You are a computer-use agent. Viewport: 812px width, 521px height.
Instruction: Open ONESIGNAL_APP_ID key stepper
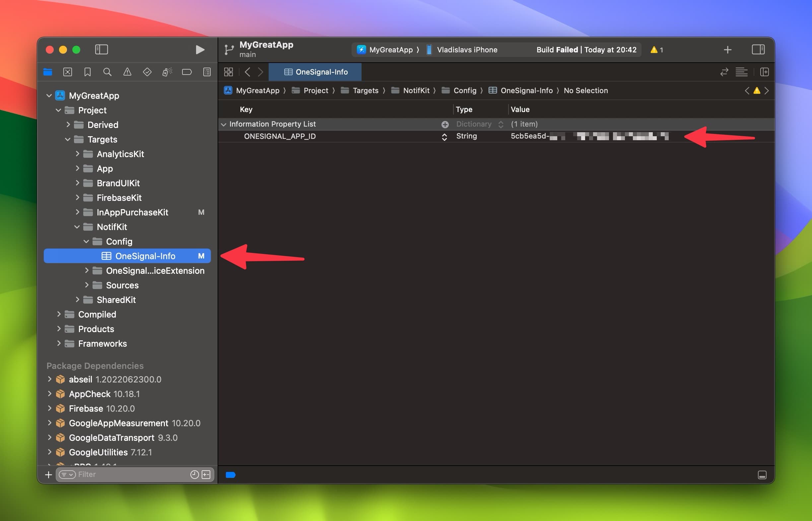(x=444, y=136)
